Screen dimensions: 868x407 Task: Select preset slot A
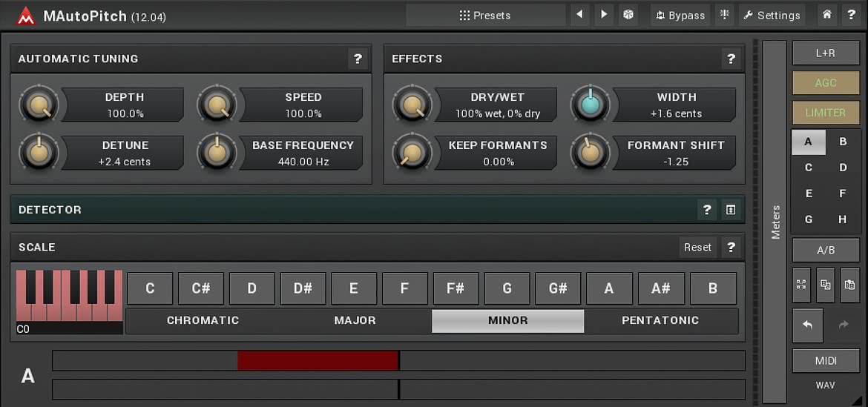(x=808, y=142)
